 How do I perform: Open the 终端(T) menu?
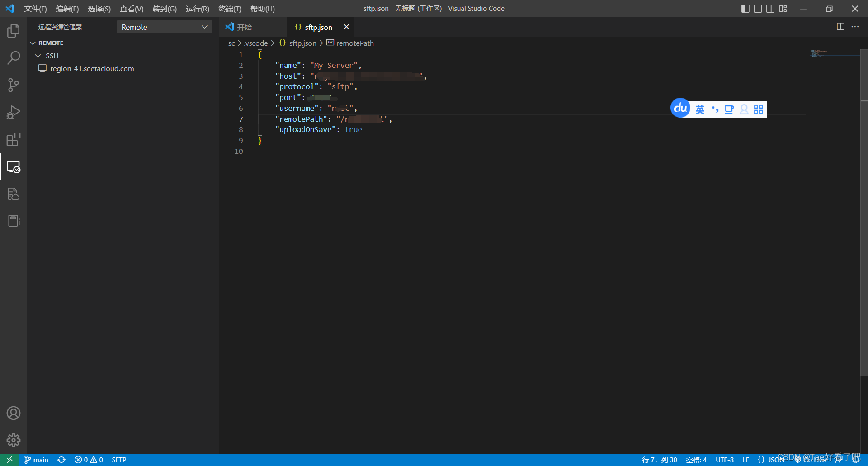coord(230,9)
